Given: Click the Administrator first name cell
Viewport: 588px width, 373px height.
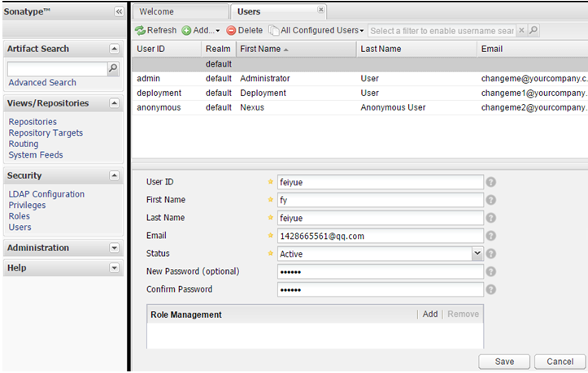Looking at the screenshot, I should 265,79.
